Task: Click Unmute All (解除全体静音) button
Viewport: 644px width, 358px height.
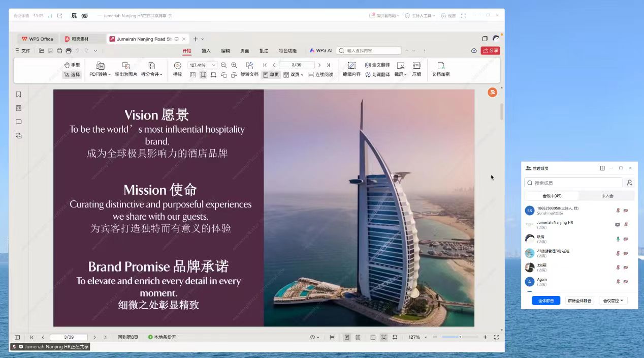Action: pyautogui.click(x=579, y=301)
